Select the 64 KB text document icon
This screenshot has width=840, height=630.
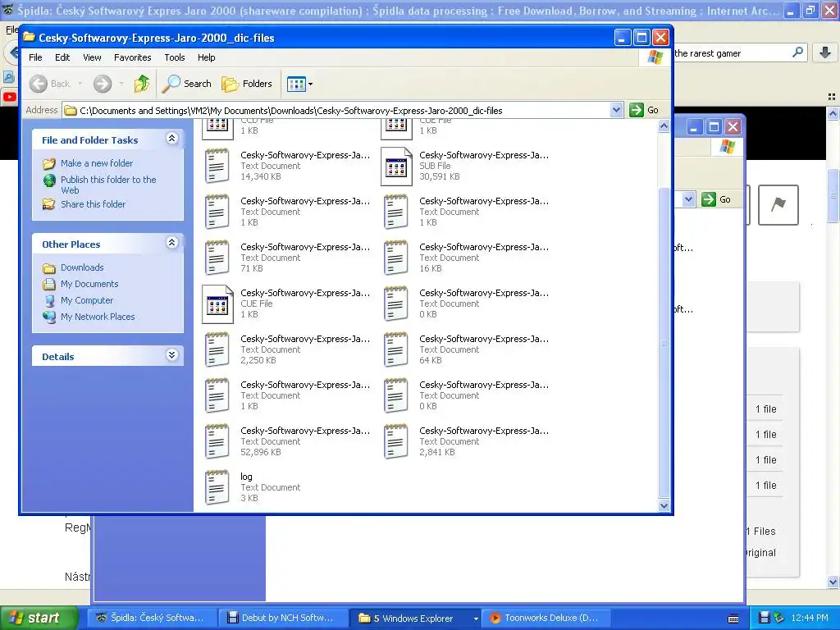(396, 349)
